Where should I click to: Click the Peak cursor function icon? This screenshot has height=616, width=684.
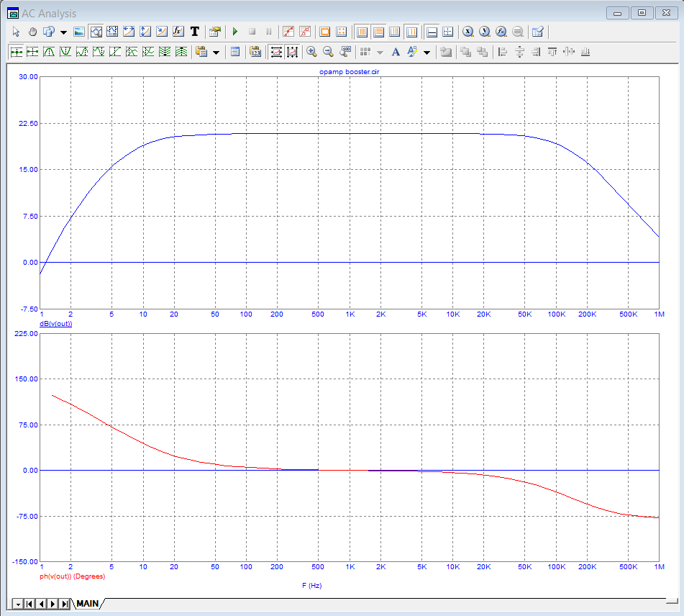pos(49,52)
